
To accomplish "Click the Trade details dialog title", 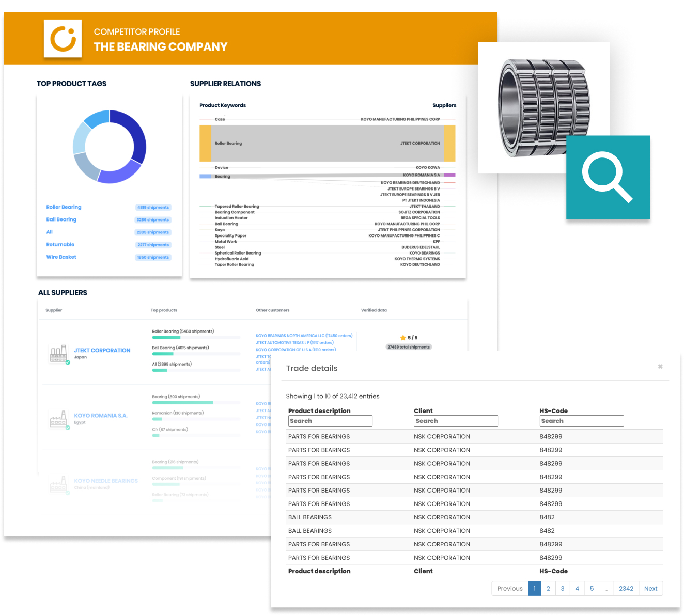I will tap(312, 368).
